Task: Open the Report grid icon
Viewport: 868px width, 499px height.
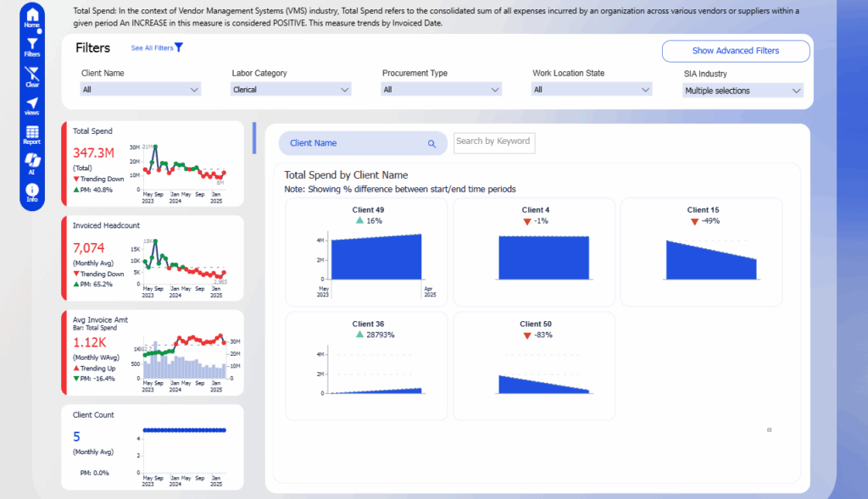Action: pos(32,134)
